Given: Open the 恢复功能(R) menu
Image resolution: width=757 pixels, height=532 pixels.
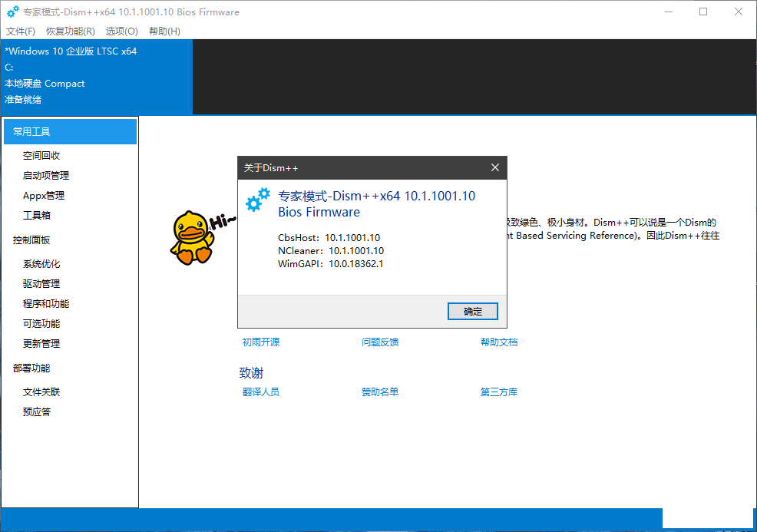Looking at the screenshot, I should point(71,31).
